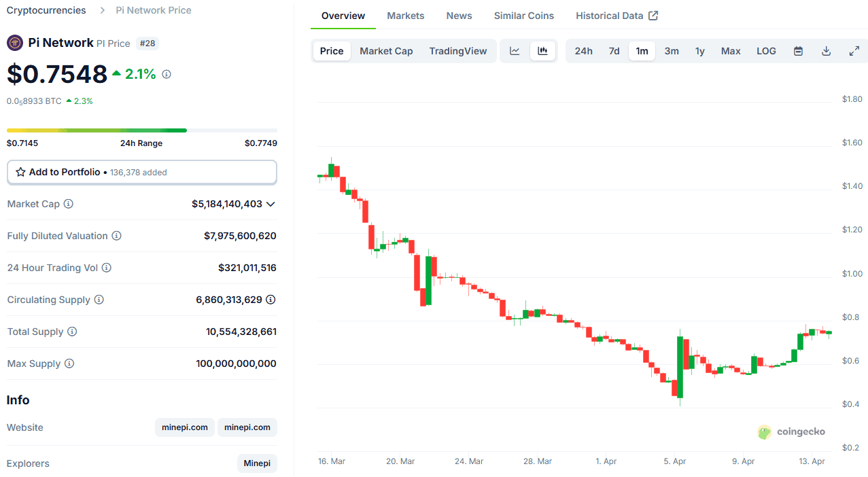Click the Pi Network coin logo

[15, 43]
